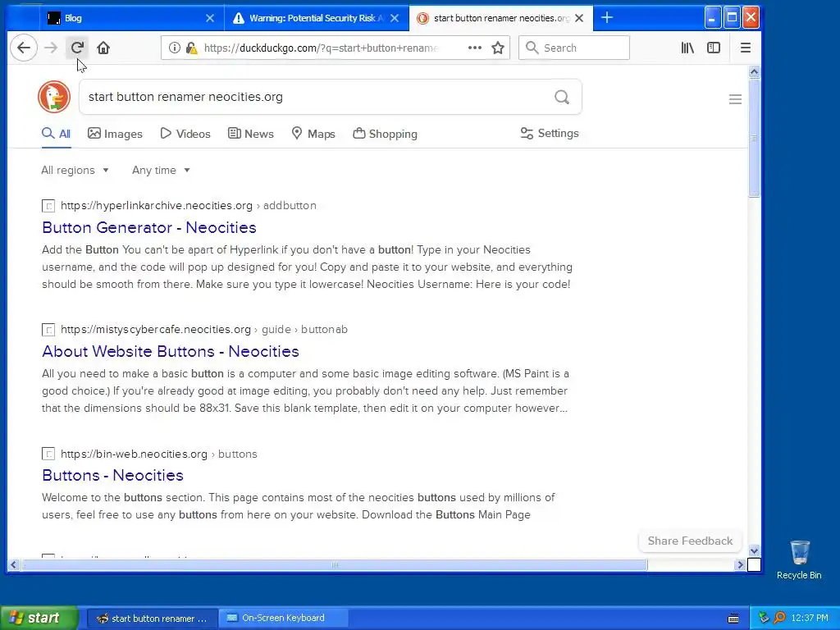840x630 pixels.
Task: Click Share Feedback button
Action: pyautogui.click(x=690, y=541)
